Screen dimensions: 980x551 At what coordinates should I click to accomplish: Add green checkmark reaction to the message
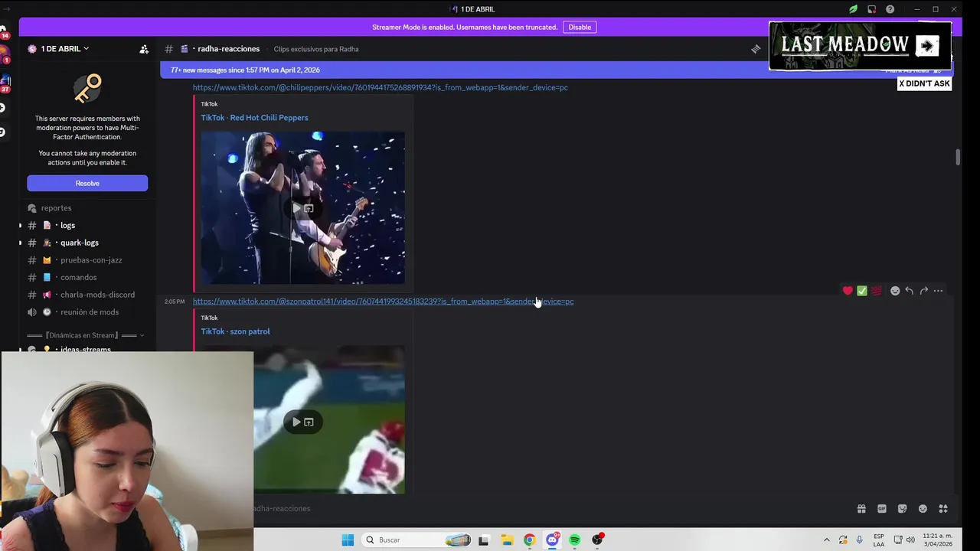pyautogui.click(x=862, y=291)
